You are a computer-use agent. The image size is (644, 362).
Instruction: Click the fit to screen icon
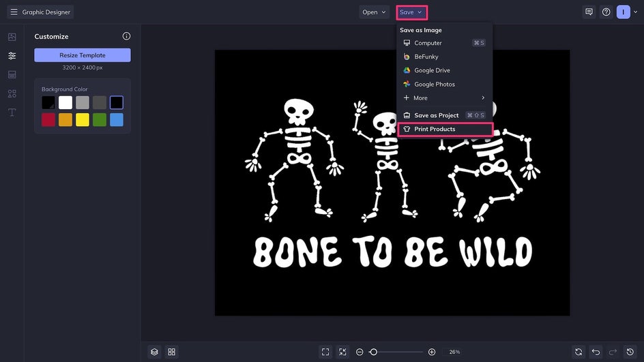click(325, 352)
